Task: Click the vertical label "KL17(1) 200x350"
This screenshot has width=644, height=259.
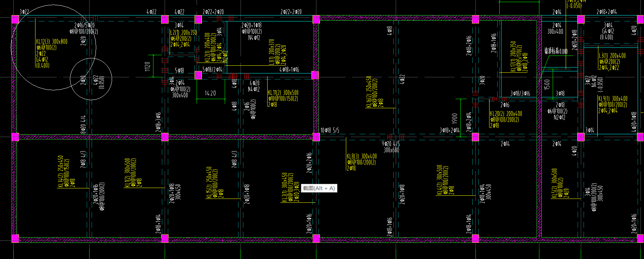Action: [513, 57]
